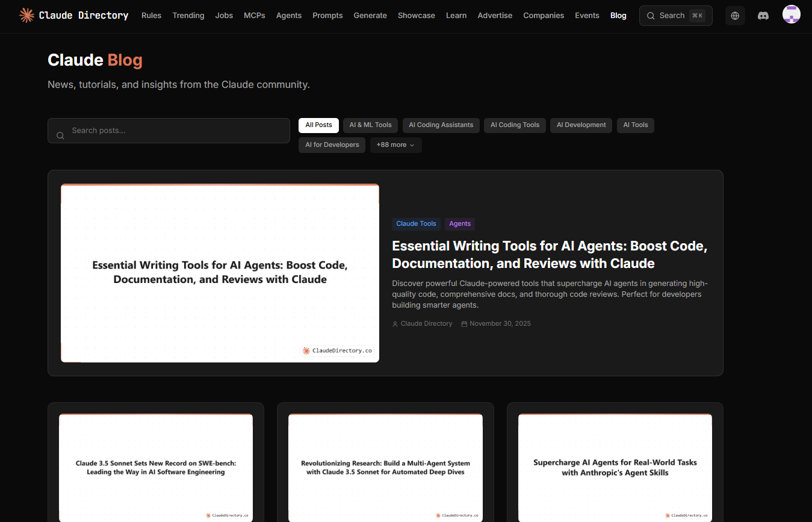The width and height of the screenshot is (812, 522).
Task: Open the Claude Tools tag on featured post
Action: click(x=416, y=224)
